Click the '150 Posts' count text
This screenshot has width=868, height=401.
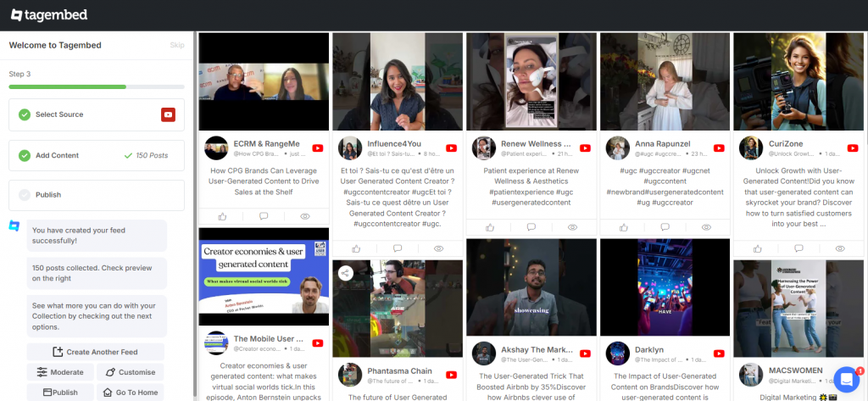click(x=152, y=156)
